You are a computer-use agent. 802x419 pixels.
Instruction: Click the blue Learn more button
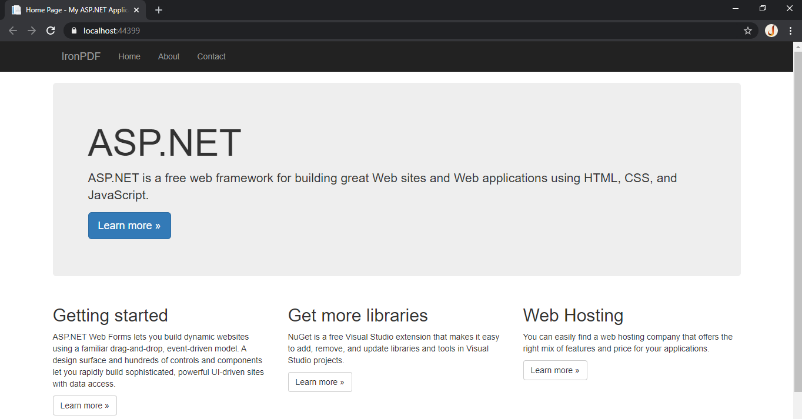click(x=129, y=226)
